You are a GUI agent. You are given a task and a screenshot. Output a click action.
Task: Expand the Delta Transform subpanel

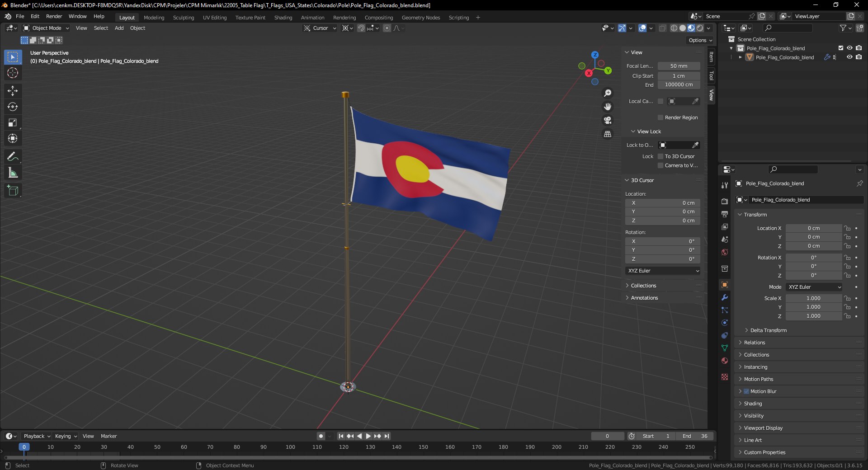769,330
